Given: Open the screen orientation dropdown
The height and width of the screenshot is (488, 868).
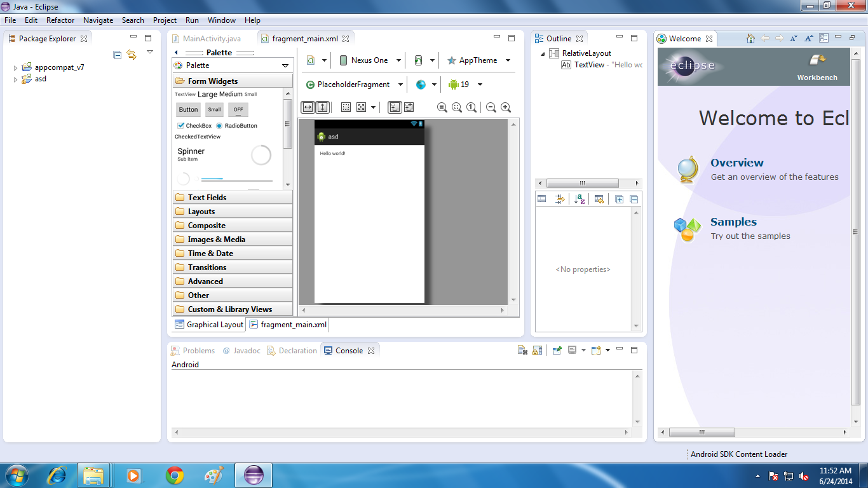Looking at the screenshot, I should (424, 60).
